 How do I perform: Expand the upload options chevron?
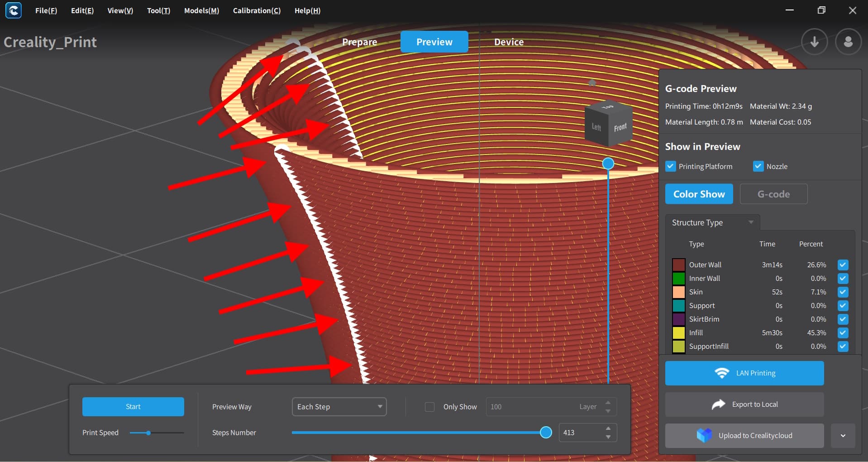[x=843, y=436]
